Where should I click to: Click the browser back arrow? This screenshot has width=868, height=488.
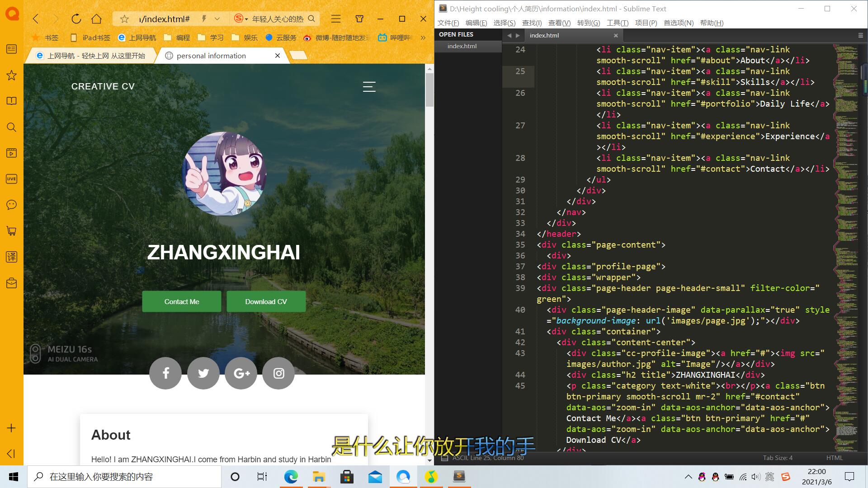click(36, 19)
